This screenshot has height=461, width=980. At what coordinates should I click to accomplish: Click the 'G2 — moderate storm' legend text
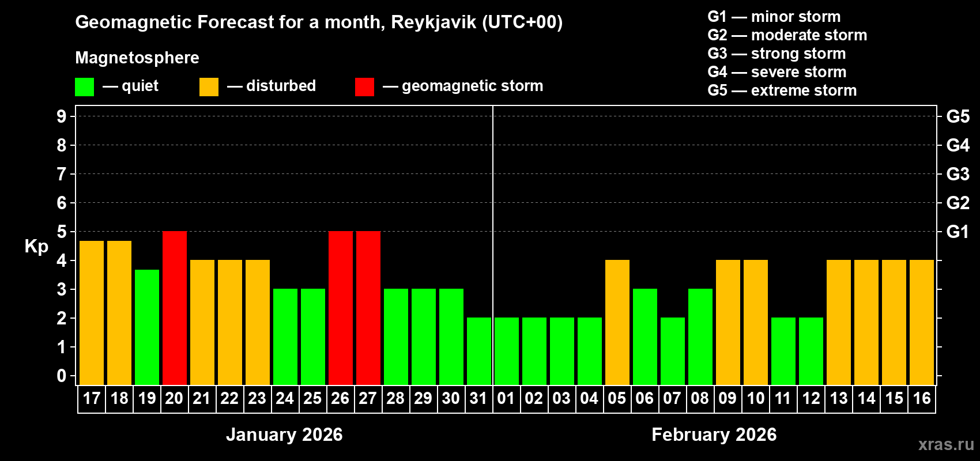[787, 35]
